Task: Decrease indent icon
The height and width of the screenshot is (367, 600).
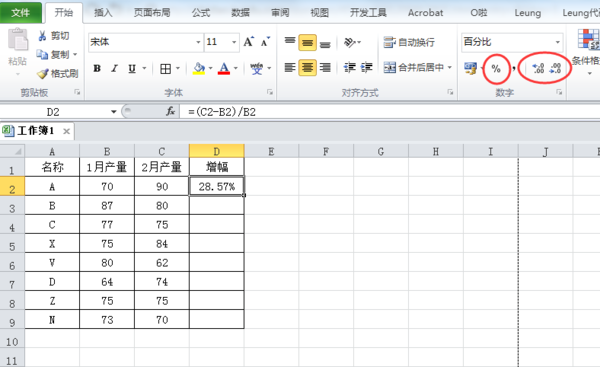Action: pyautogui.click(x=349, y=68)
